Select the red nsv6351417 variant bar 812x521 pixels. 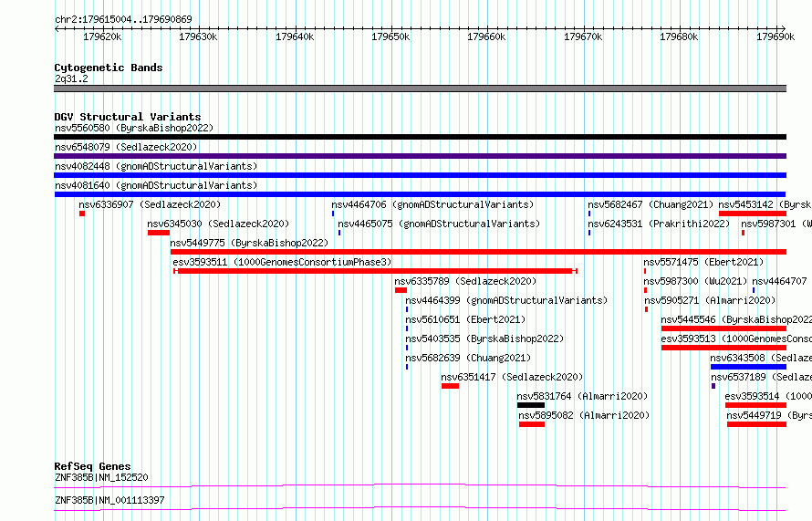(x=450, y=386)
